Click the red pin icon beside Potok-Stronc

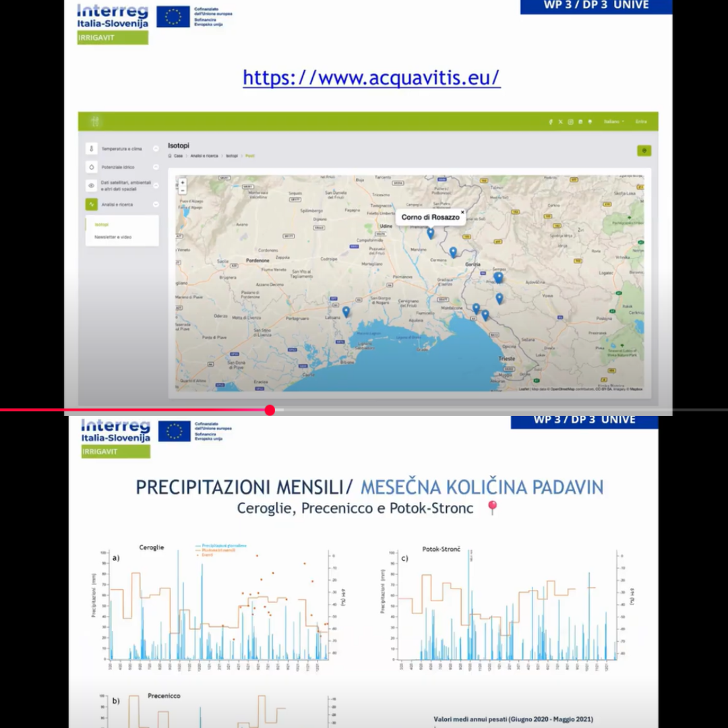(x=493, y=508)
